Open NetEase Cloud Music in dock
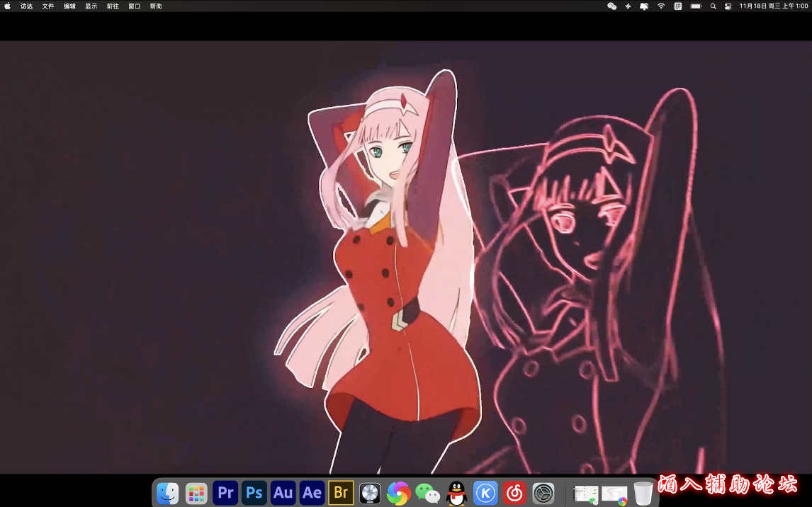This screenshot has height=507, width=812. tap(514, 494)
